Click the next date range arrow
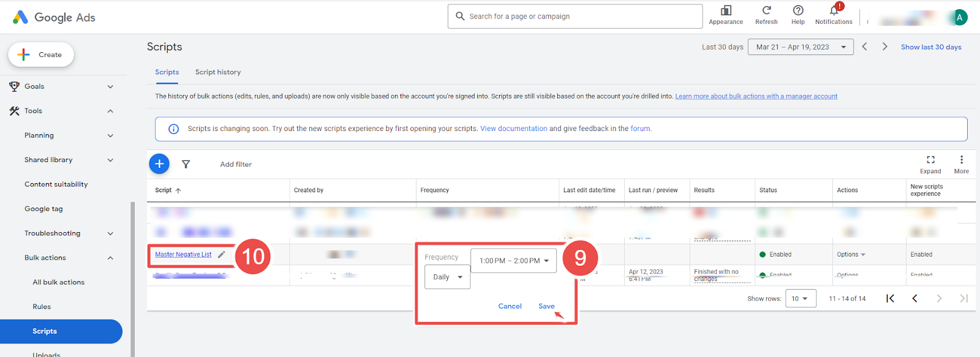The width and height of the screenshot is (980, 357). coord(884,47)
